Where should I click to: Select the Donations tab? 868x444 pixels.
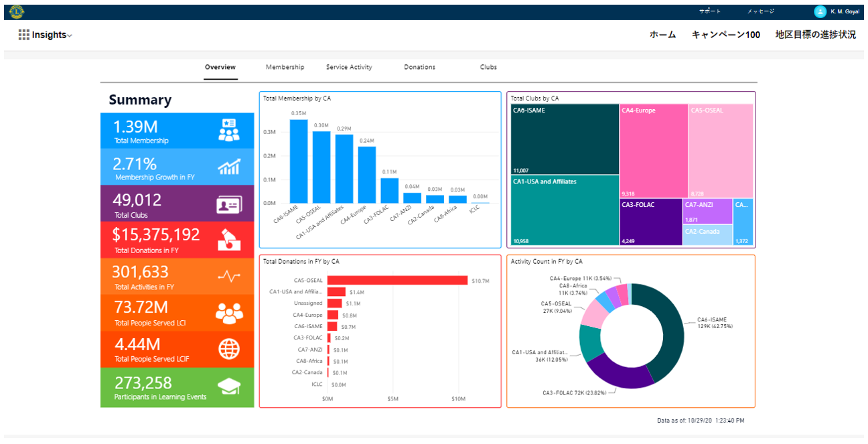pyautogui.click(x=419, y=67)
